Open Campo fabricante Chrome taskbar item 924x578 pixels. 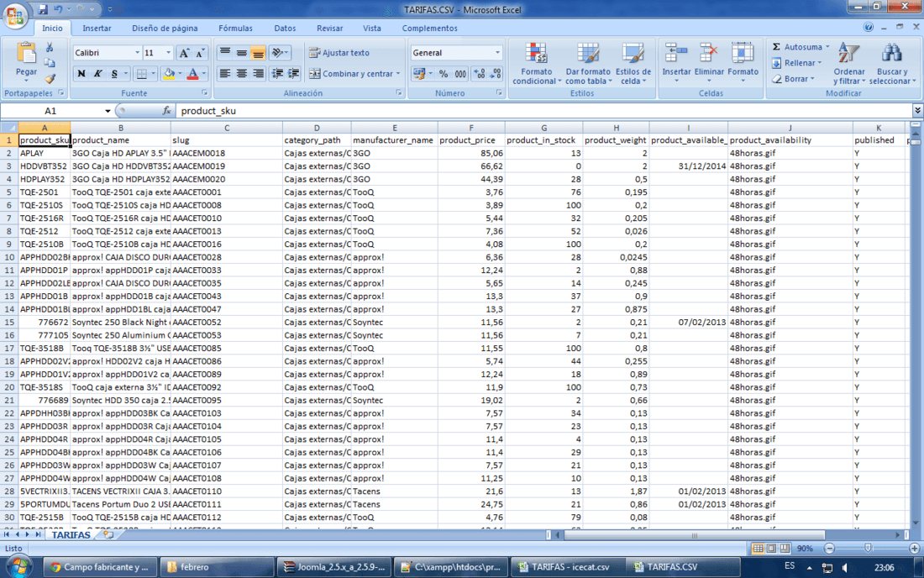tap(99, 567)
